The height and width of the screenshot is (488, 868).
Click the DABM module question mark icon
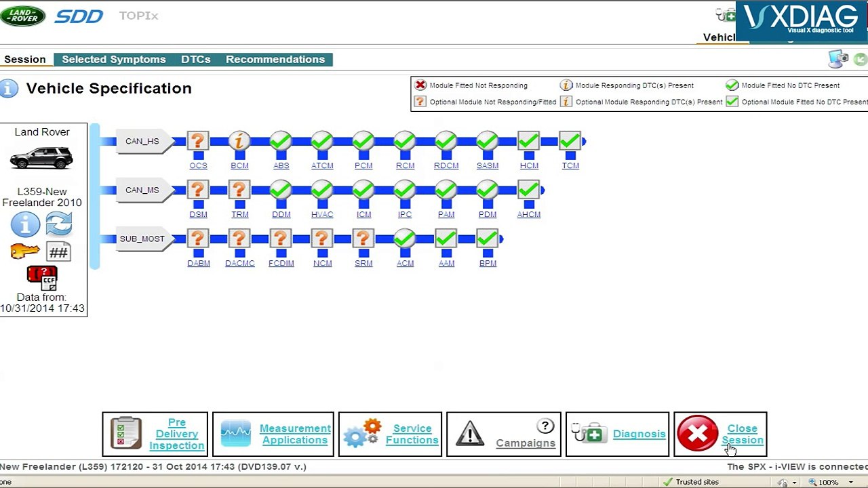tap(198, 239)
